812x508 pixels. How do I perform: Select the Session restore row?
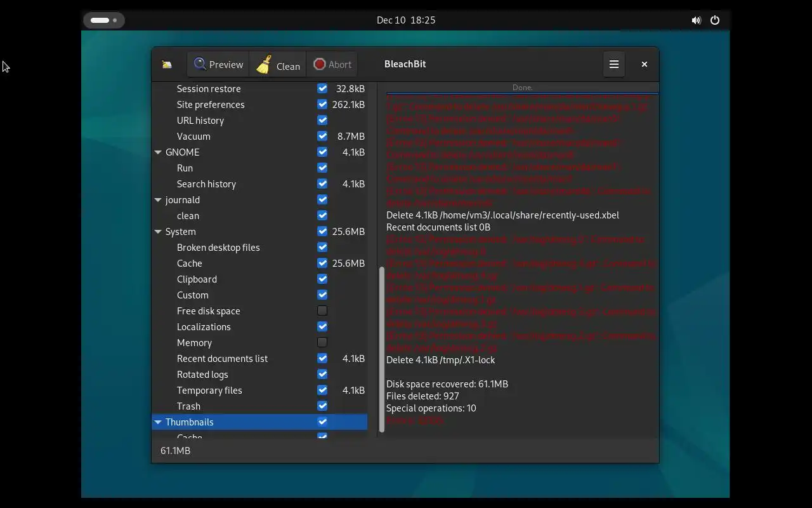point(259,88)
